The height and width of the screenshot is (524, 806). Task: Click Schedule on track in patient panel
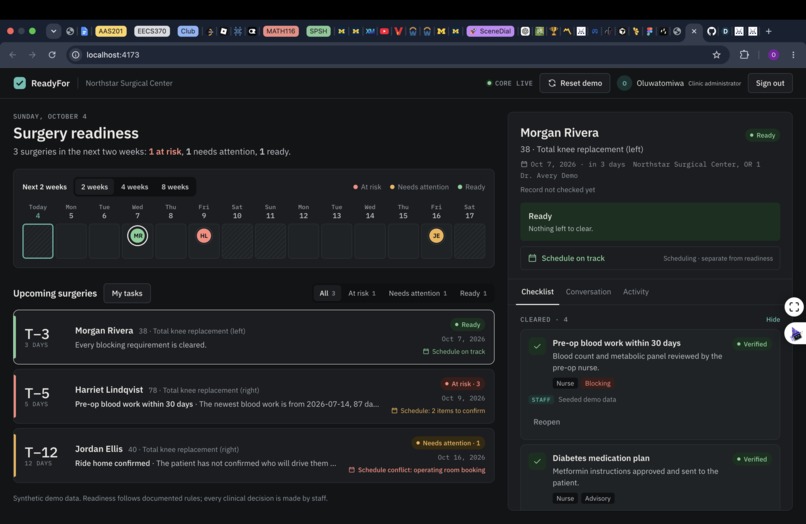pos(650,258)
